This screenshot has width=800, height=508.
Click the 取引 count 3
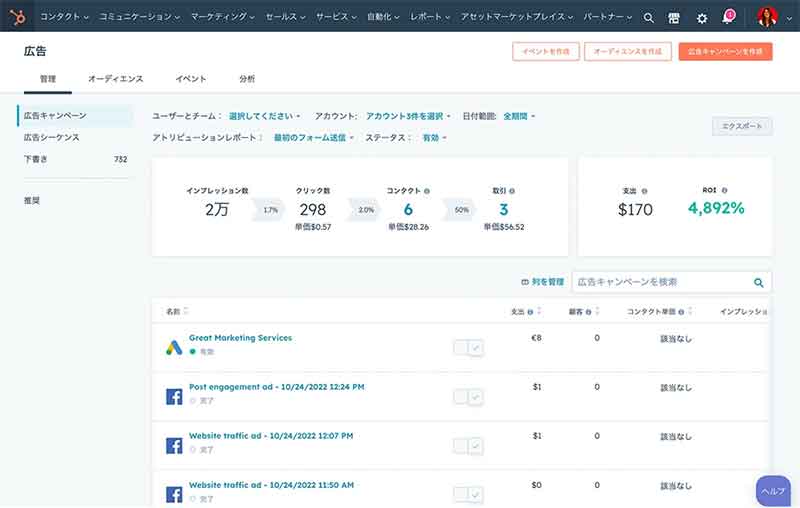pyautogui.click(x=504, y=210)
